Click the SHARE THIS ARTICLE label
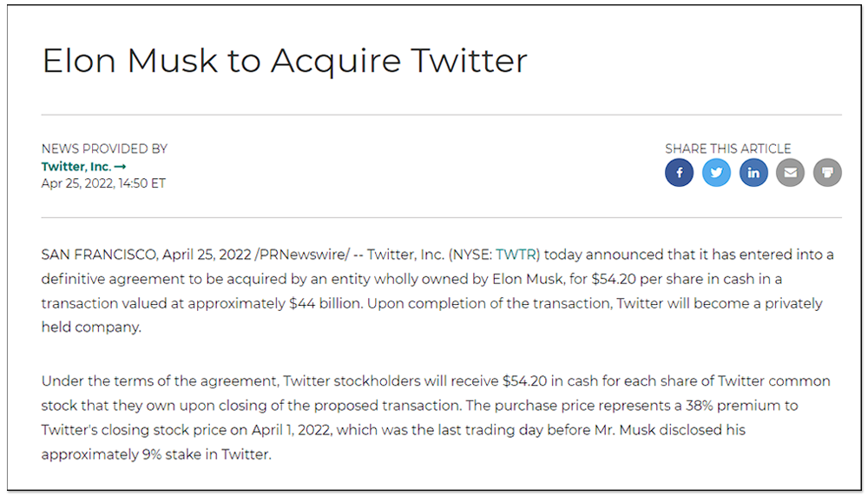The image size is (868, 496). pos(728,149)
